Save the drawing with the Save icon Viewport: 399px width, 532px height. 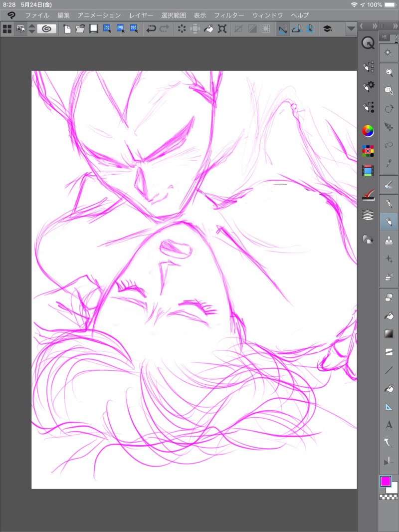94,29
